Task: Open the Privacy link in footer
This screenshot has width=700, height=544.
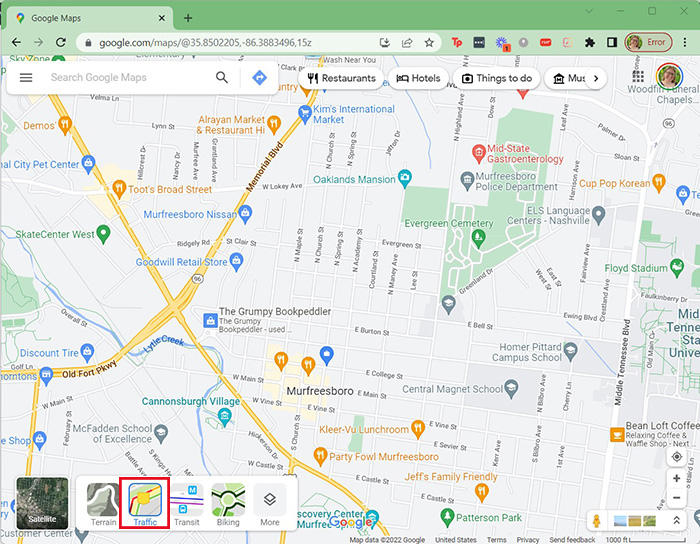Action: click(527, 540)
